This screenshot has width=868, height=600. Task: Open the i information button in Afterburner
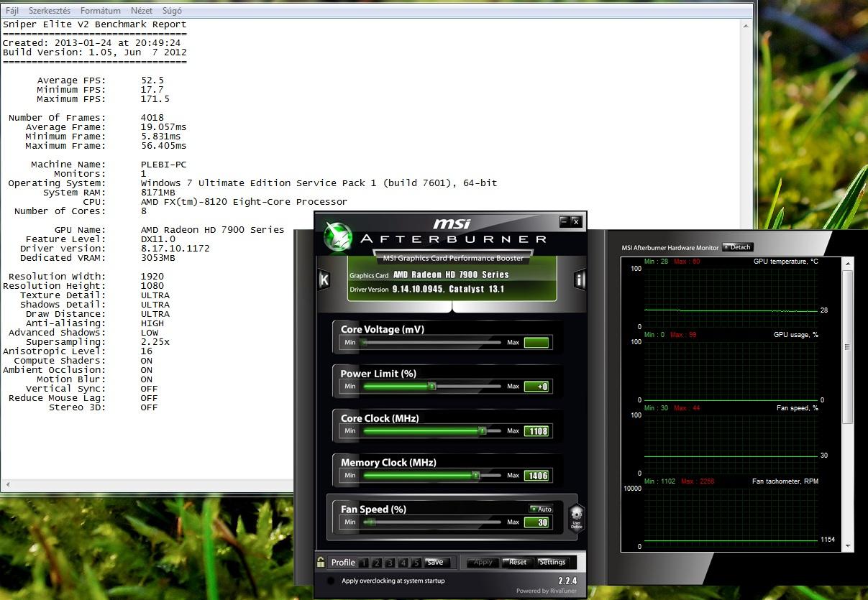click(x=580, y=280)
